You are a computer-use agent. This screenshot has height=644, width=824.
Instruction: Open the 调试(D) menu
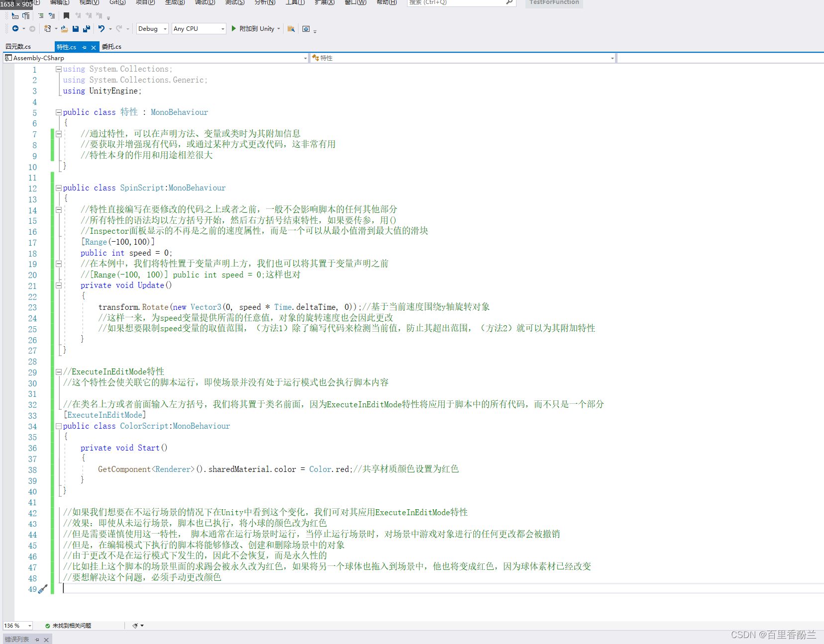[x=205, y=2]
